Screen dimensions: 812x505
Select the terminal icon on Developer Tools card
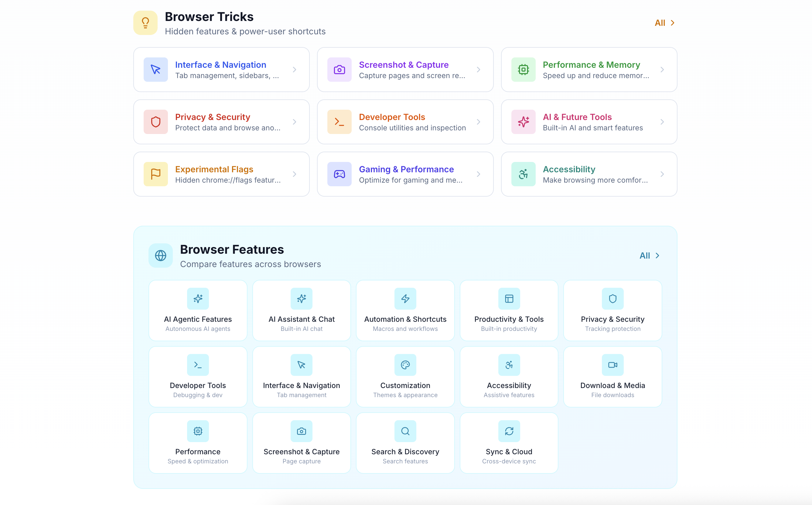click(x=339, y=122)
